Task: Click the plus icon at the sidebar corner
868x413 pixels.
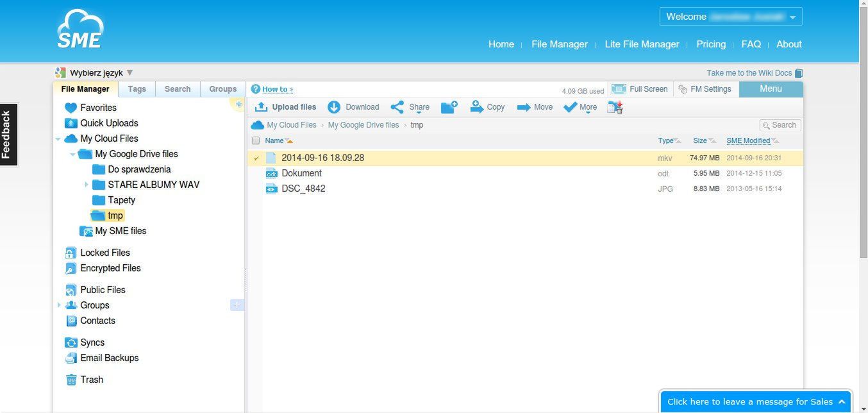Action: pos(238,104)
